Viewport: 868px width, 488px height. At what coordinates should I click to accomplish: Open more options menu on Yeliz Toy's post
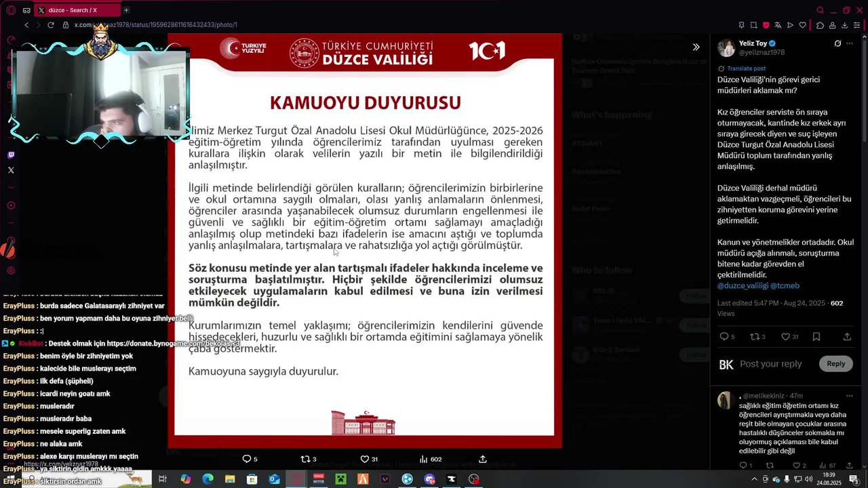pos(850,43)
